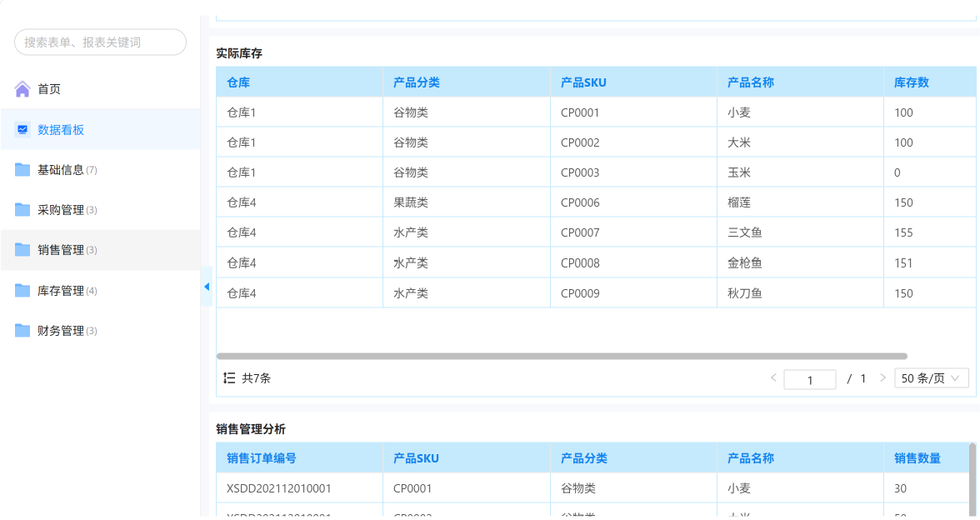Image resolution: width=980 pixels, height=520 pixels.
Task: Expand 库存管理 menu group
Action: pos(100,290)
